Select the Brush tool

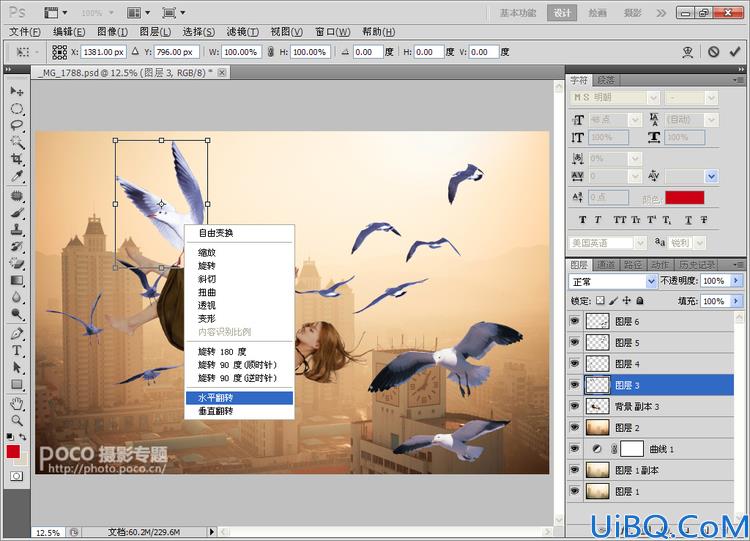[17, 212]
